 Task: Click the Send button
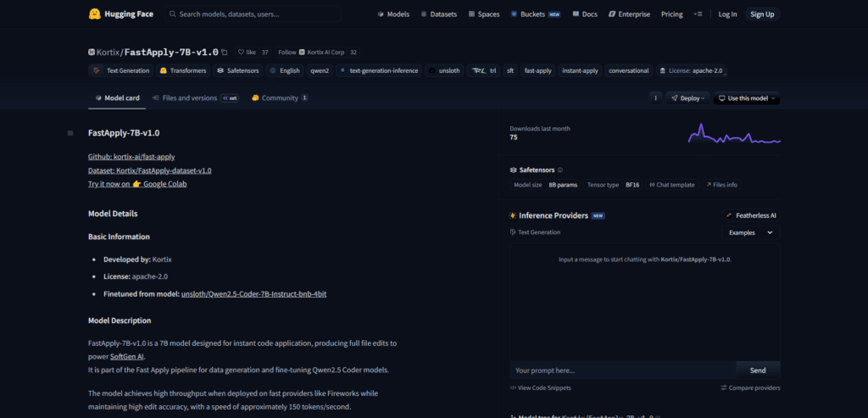[x=758, y=371]
